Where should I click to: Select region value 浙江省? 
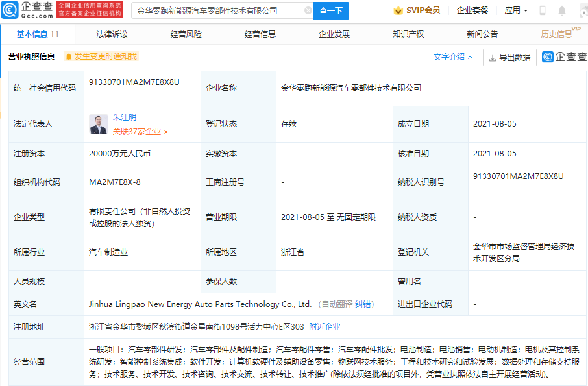(293, 252)
